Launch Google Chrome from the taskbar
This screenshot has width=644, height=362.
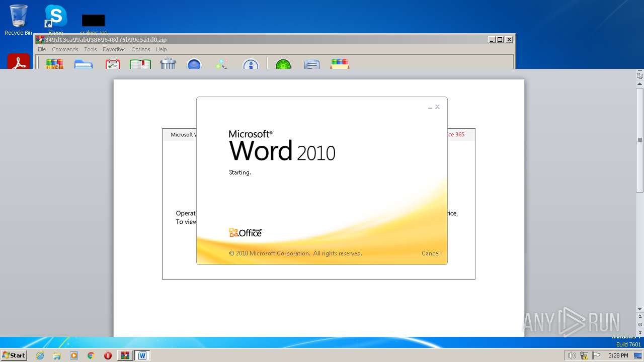pos(91,355)
